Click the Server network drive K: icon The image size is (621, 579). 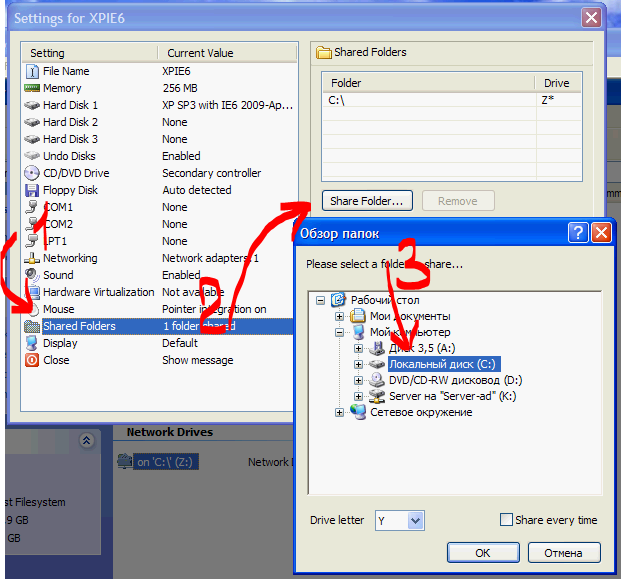coord(377,396)
